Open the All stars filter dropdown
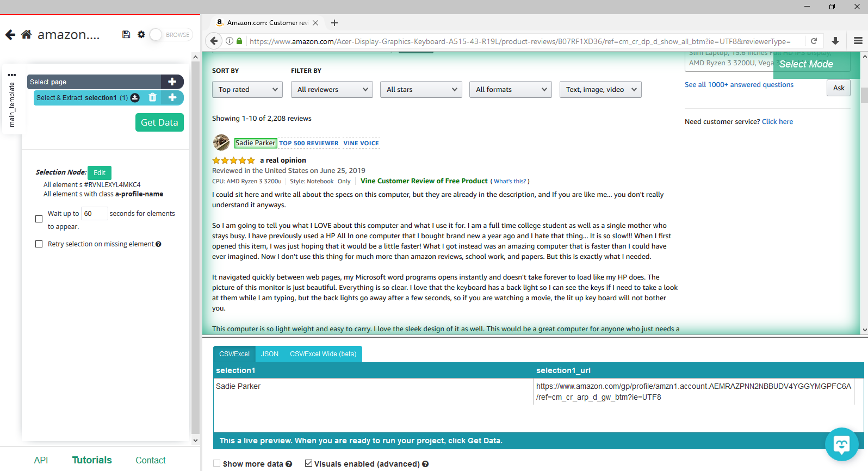Image resolution: width=868 pixels, height=471 pixels. (x=421, y=90)
